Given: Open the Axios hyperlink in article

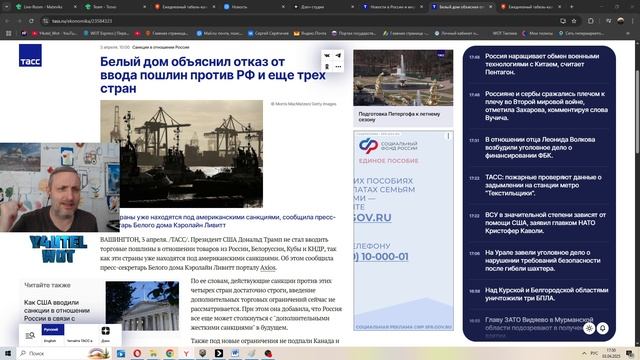Looking at the screenshot, I should tap(268, 268).
